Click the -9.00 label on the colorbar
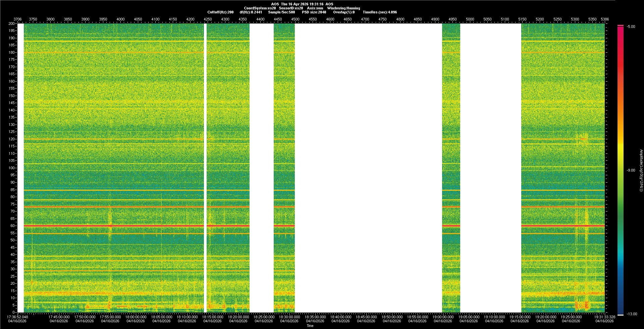This screenshot has width=644, height=329. click(x=631, y=171)
